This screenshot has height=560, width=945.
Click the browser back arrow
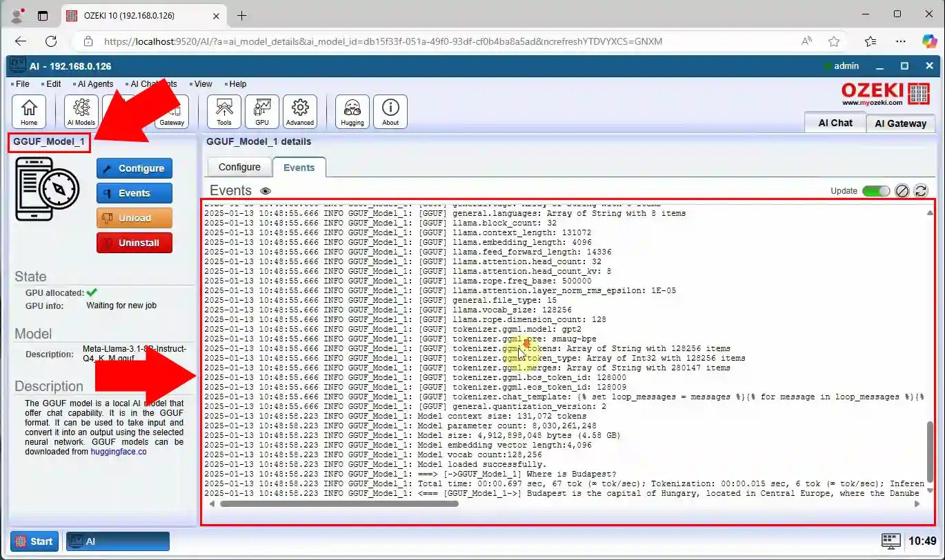coord(20,41)
